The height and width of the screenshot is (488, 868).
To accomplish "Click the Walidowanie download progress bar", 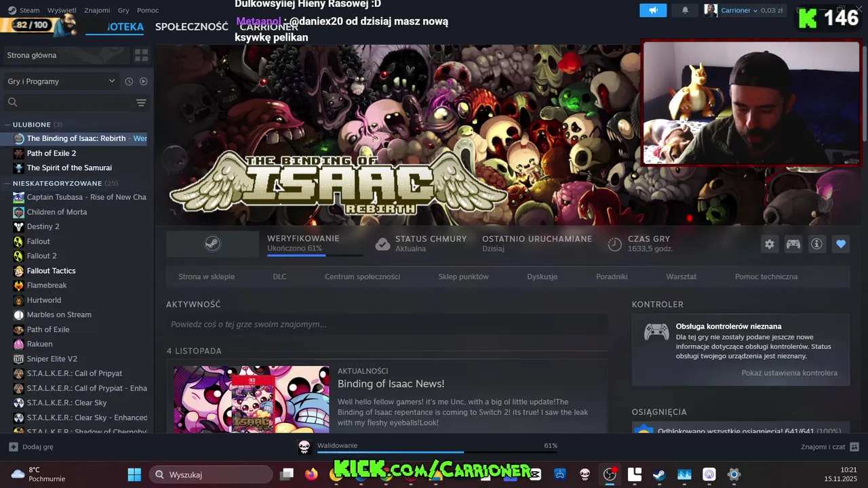I will click(x=437, y=452).
